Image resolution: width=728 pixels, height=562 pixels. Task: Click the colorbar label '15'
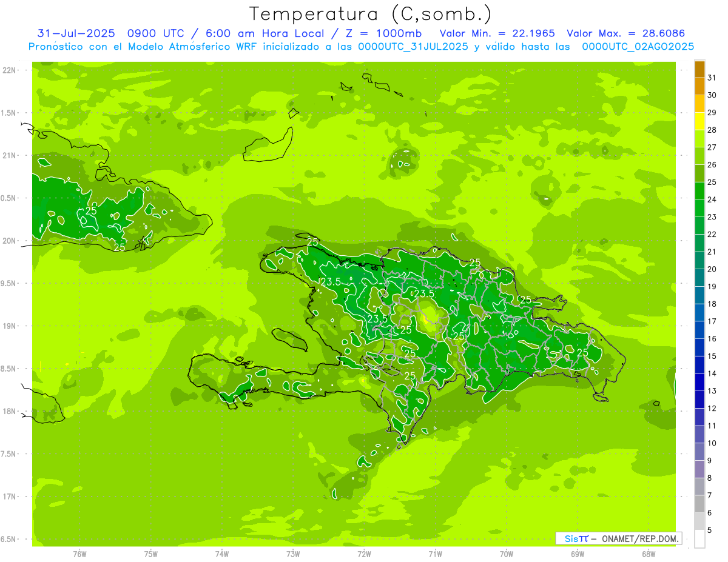coord(712,356)
